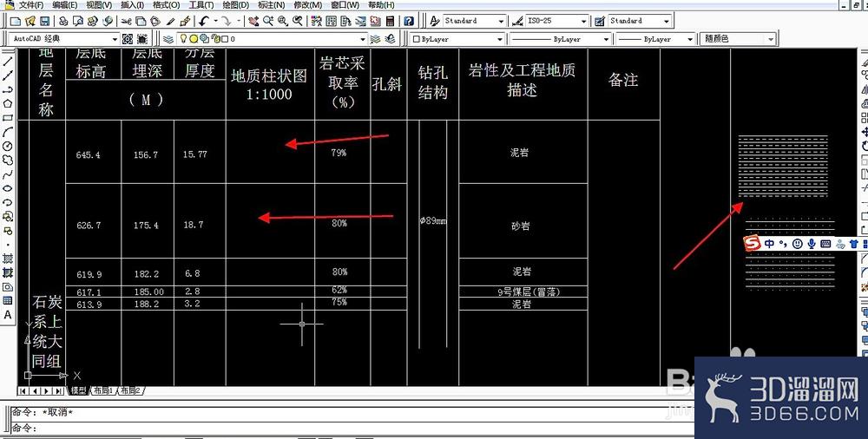Select the Line draw tool
868x439 pixels.
(8, 61)
